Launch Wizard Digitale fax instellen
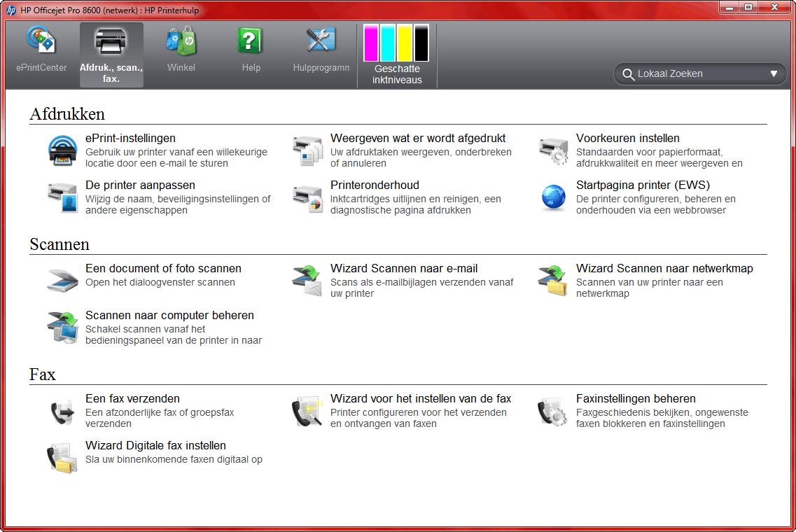 (x=155, y=446)
